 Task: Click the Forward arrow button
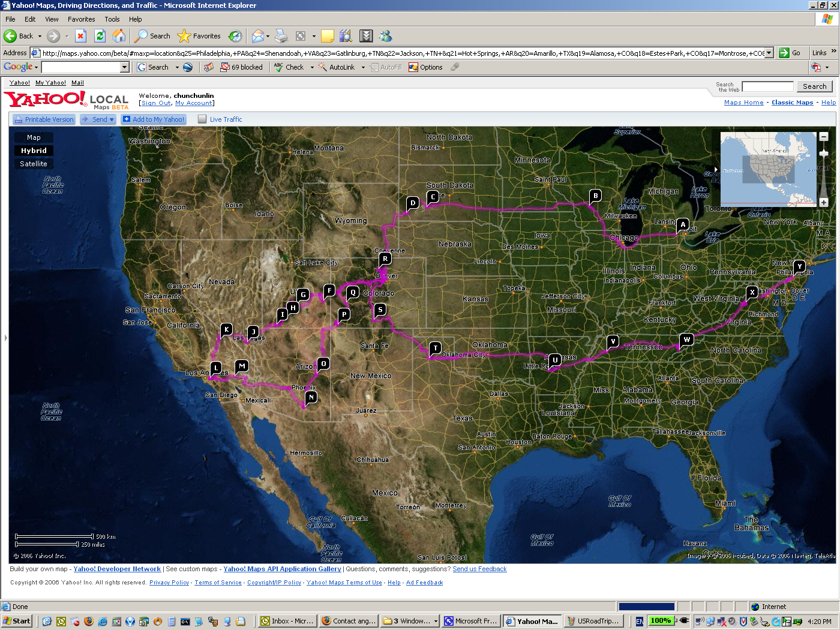53,36
